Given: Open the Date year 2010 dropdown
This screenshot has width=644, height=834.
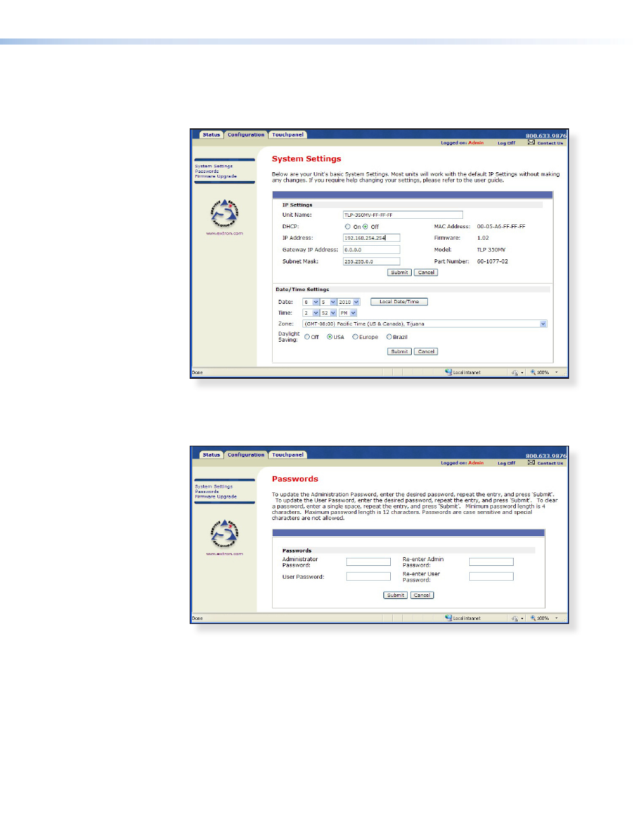Looking at the screenshot, I should [349, 302].
